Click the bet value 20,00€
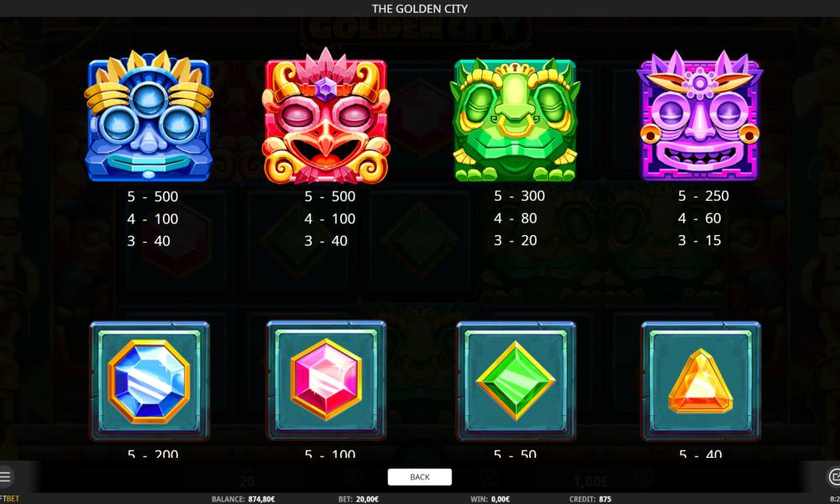 click(x=367, y=499)
